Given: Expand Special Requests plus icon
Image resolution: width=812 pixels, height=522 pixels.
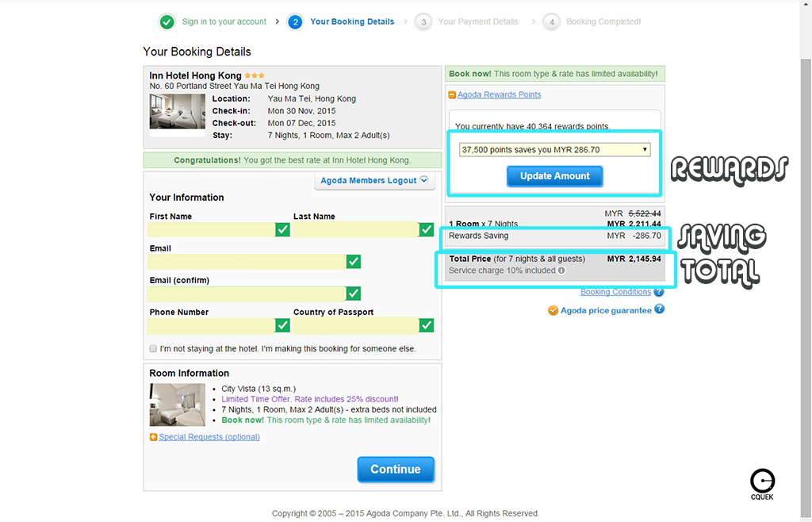Looking at the screenshot, I should (x=153, y=437).
